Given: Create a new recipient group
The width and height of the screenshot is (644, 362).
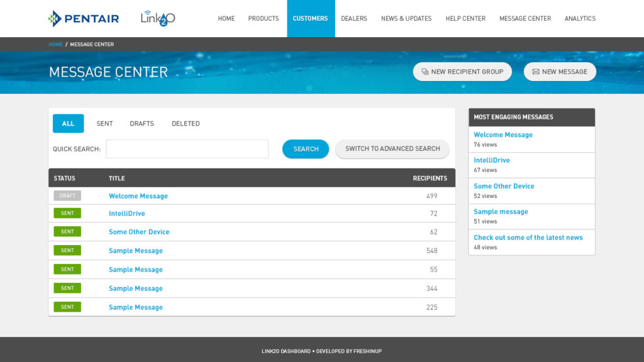Looking at the screenshot, I should click(462, 72).
